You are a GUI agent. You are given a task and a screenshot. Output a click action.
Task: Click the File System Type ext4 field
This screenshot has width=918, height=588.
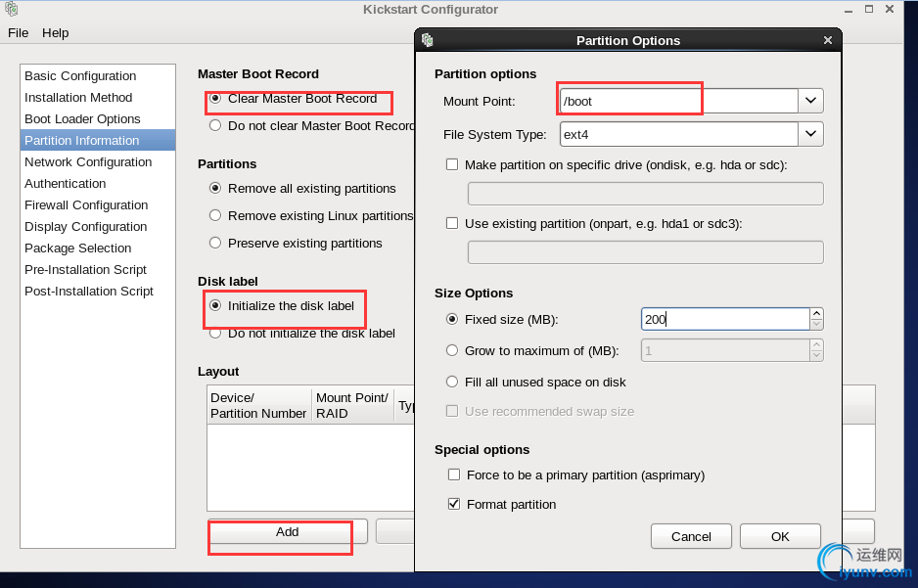tap(679, 135)
